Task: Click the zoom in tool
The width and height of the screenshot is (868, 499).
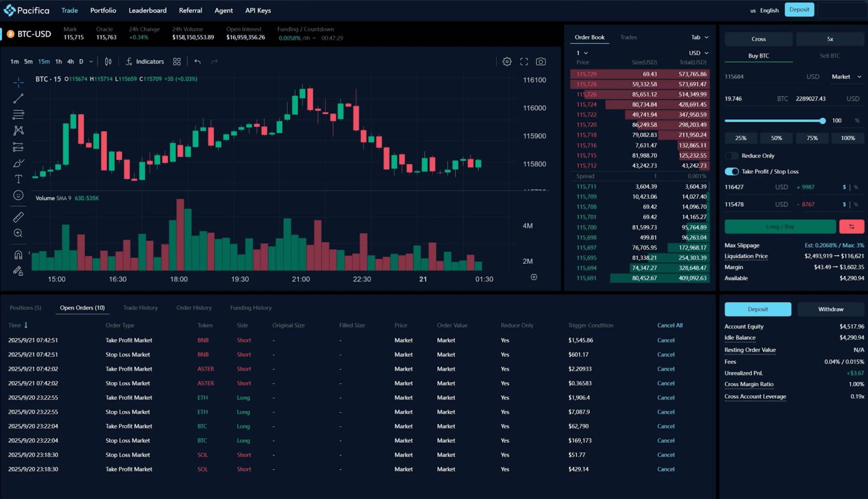Action: pyautogui.click(x=18, y=233)
